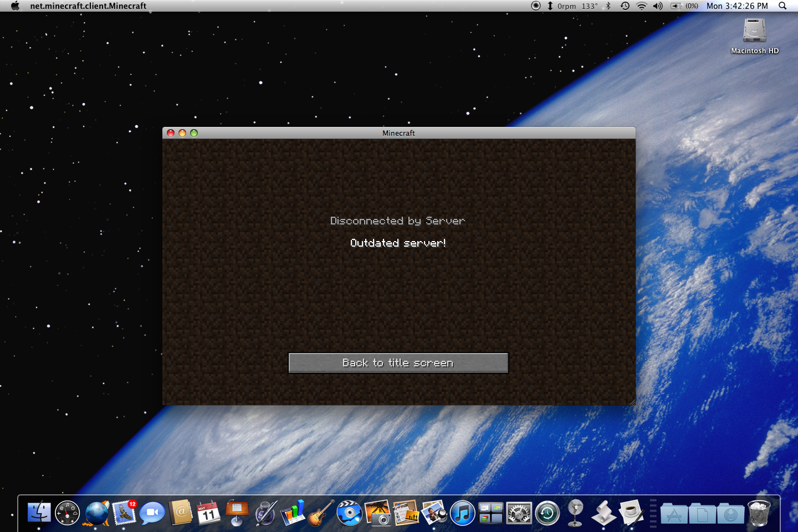Open iChat from the dock
The width and height of the screenshot is (798, 532).
pos(152,513)
